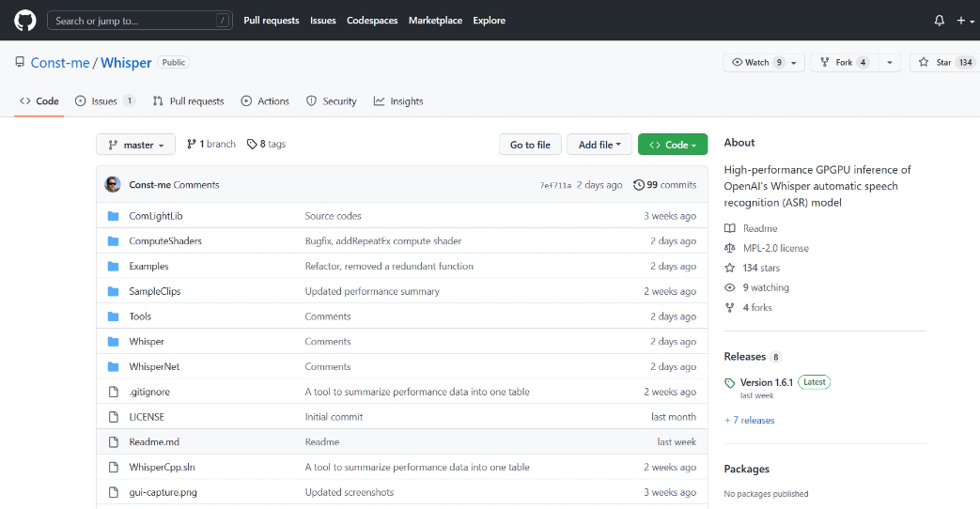980x509 pixels.
Task: View the 99 commits history
Action: point(664,185)
